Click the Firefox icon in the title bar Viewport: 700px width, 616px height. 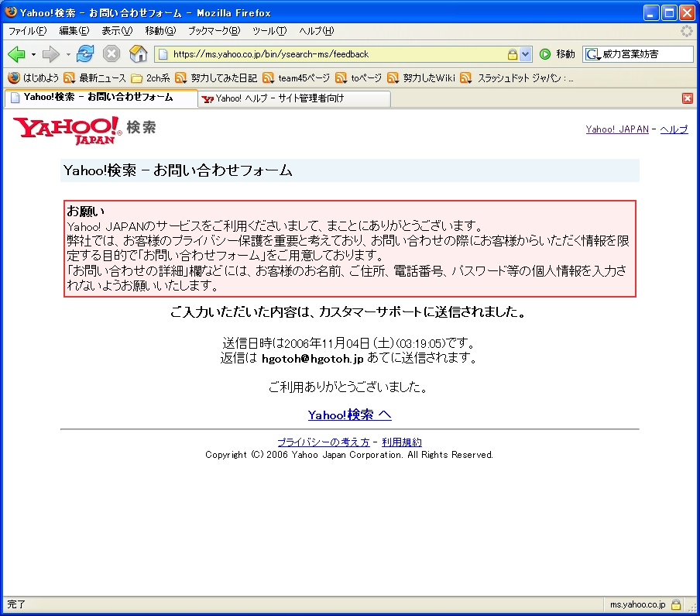[11, 12]
